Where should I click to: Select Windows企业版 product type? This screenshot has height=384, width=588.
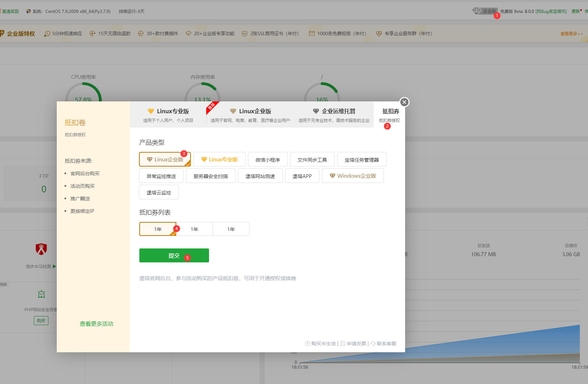pyautogui.click(x=353, y=176)
